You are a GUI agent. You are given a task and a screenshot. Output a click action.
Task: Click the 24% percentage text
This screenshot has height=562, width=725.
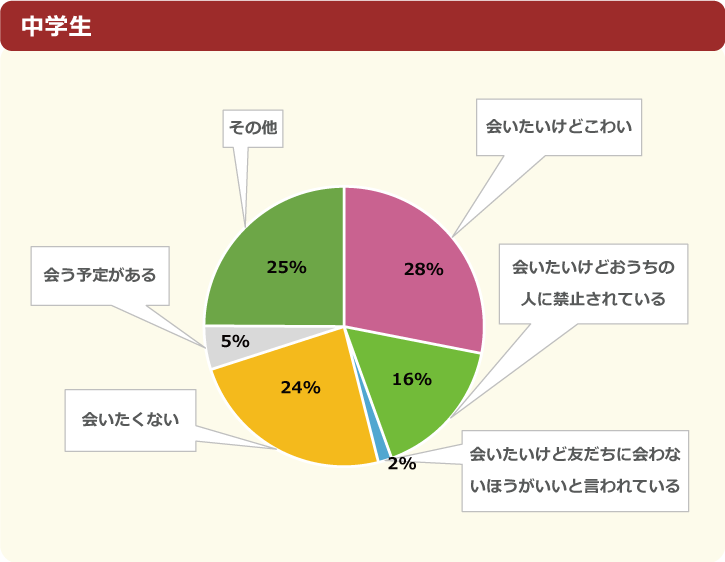(301, 388)
